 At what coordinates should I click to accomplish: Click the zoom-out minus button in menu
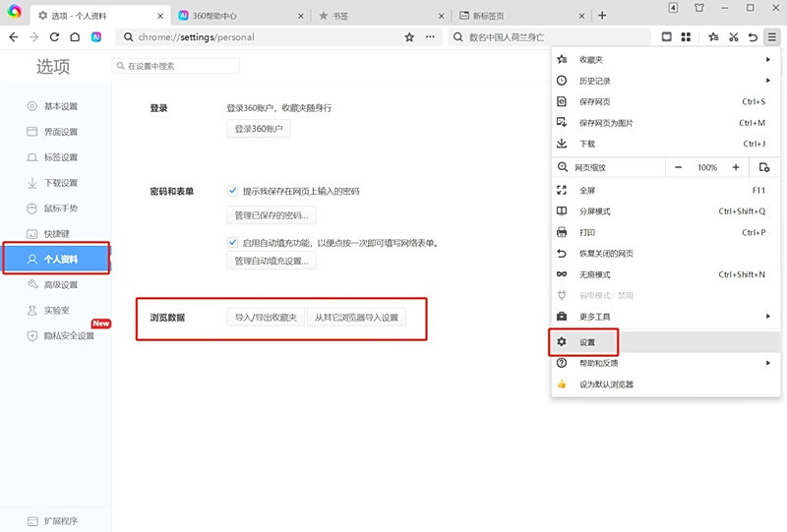tap(679, 167)
